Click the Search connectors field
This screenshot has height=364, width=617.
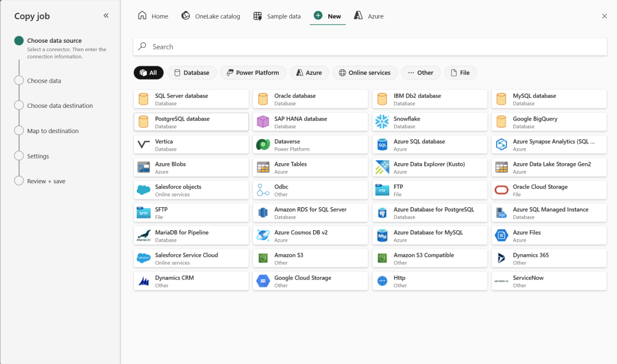[x=370, y=46]
